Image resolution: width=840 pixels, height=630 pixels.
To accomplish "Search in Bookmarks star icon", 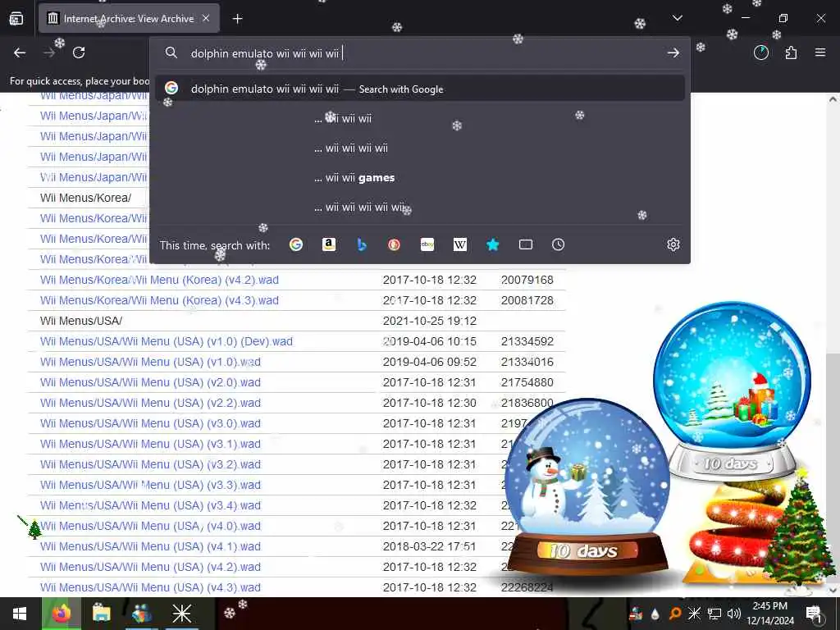I will click(493, 244).
